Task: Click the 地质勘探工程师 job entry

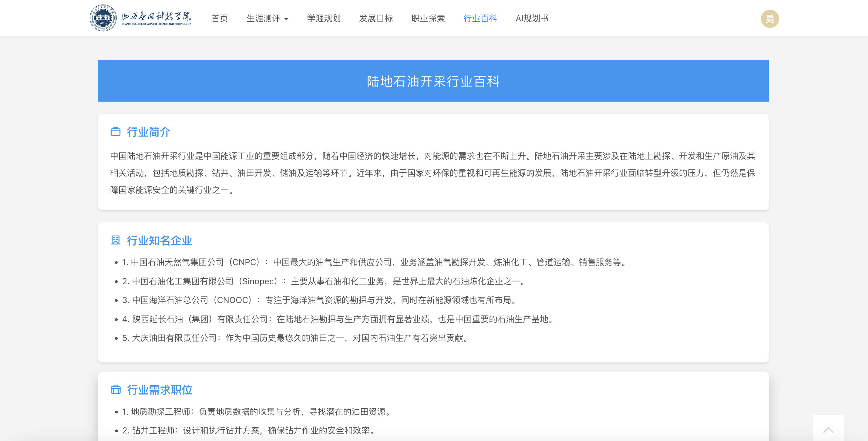Action: [x=256, y=412]
